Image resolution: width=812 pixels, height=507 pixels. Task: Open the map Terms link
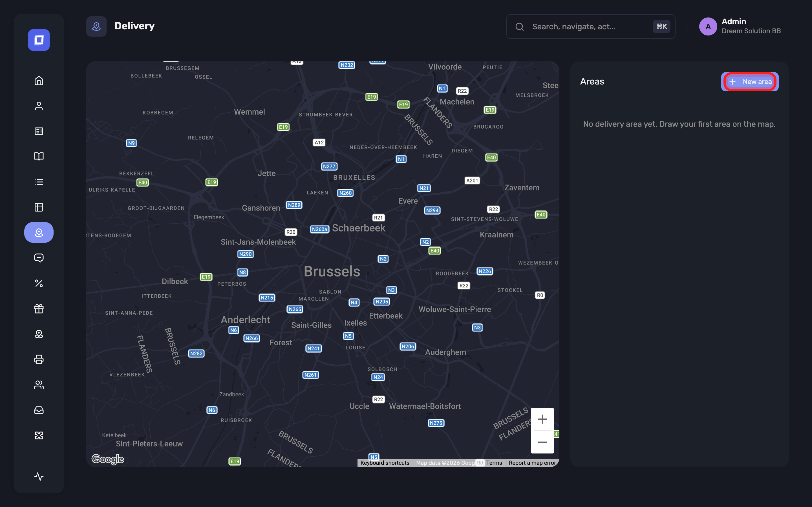[x=494, y=463]
